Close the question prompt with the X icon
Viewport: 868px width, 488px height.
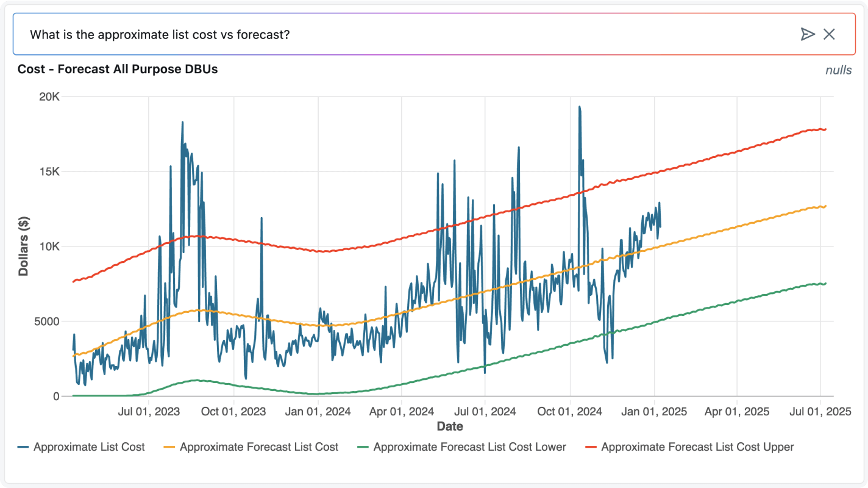coord(829,34)
